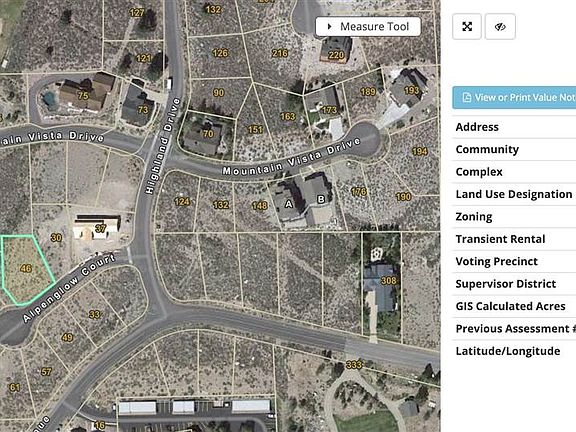Viewport: 576px width, 432px height.
Task: Expand the Measure Tool panel
Action: click(x=368, y=26)
